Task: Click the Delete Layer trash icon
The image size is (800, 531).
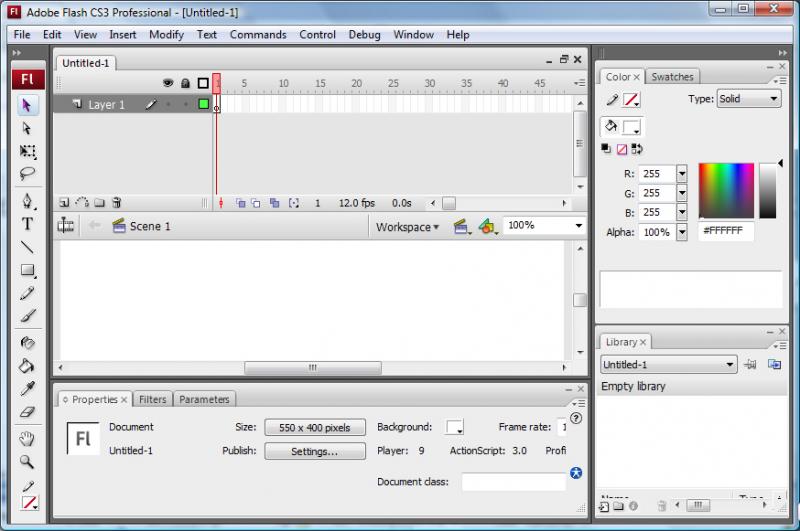Action: 117,203
